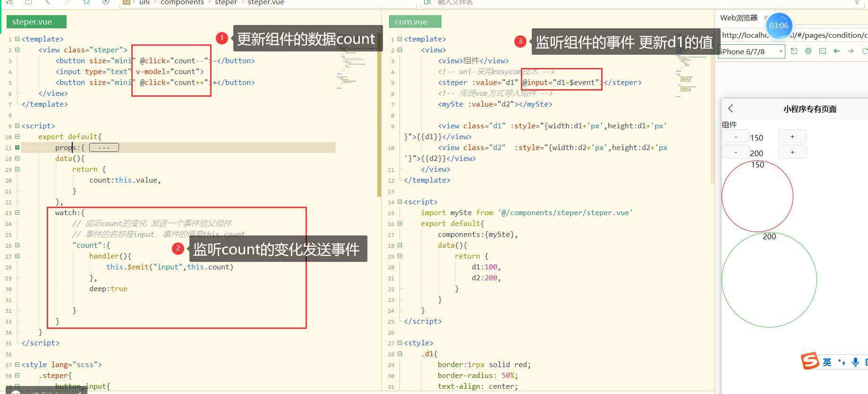Viewport: 868px width, 394px height.
Task: Click the 'deep:true' code line
Action: (x=108, y=289)
